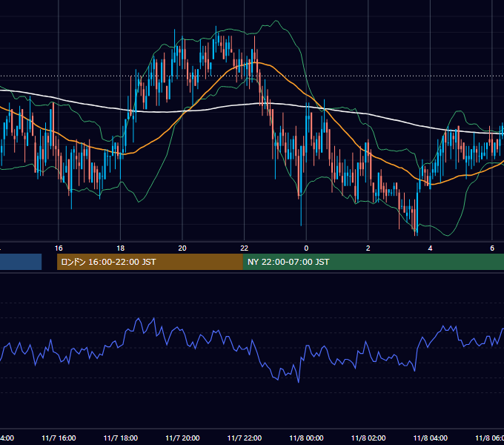504x445 pixels.
Task: Click the 11/8 04:00 label on the lower axis
Action: click(431, 438)
